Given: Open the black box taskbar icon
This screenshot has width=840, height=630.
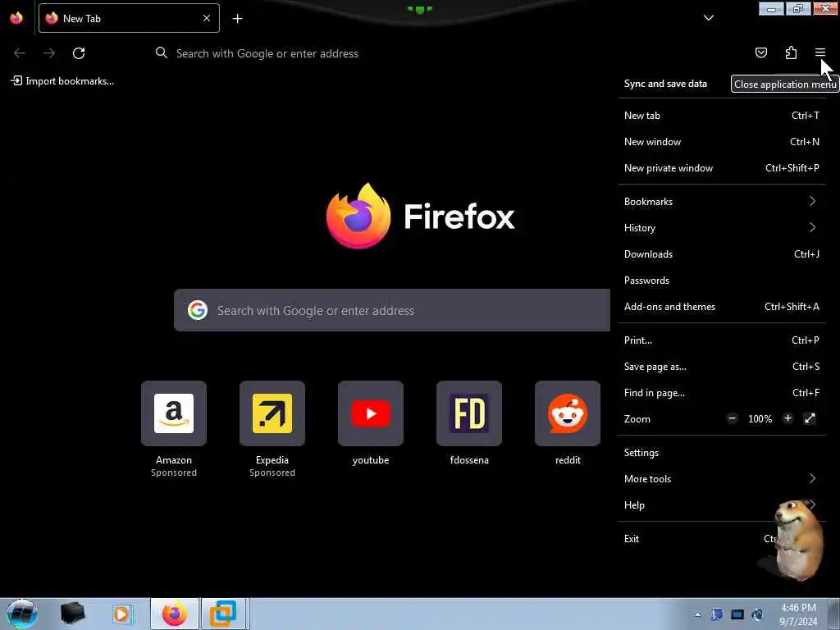Looking at the screenshot, I should tap(72, 614).
